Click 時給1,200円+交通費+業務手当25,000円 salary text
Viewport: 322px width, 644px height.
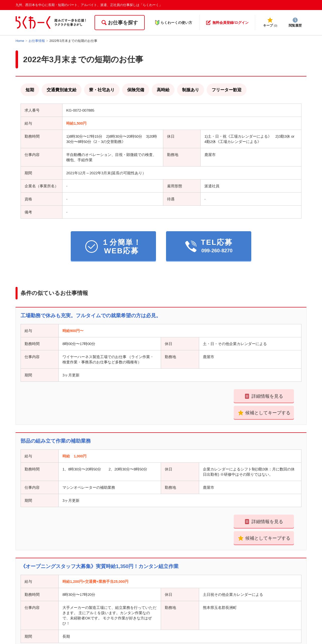point(95,582)
